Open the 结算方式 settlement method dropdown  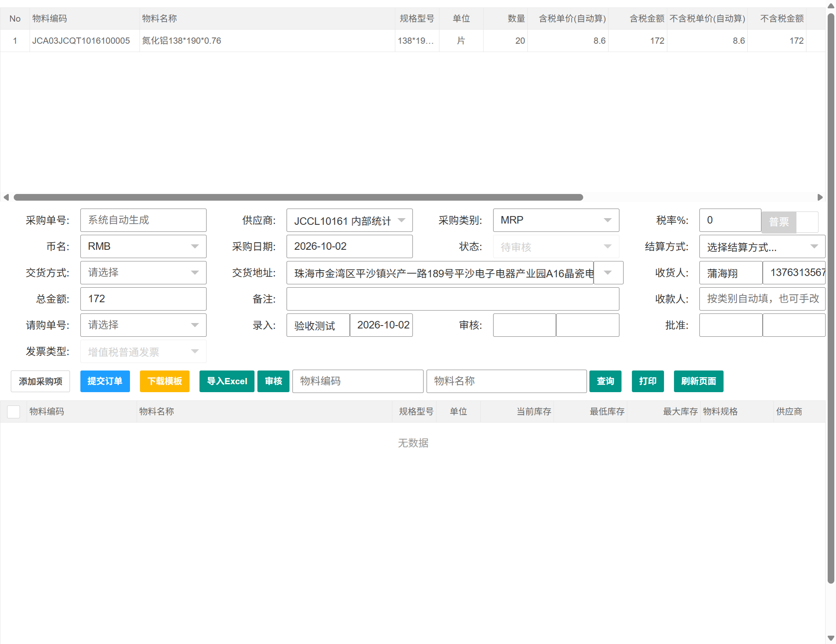pyautogui.click(x=762, y=246)
